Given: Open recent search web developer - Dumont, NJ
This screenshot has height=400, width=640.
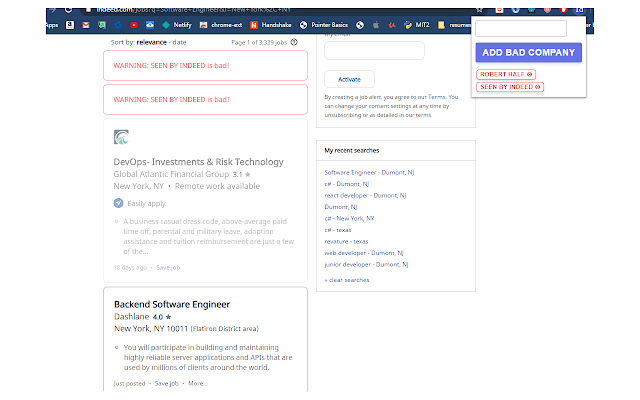Looking at the screenshot, I should [364, 253].
